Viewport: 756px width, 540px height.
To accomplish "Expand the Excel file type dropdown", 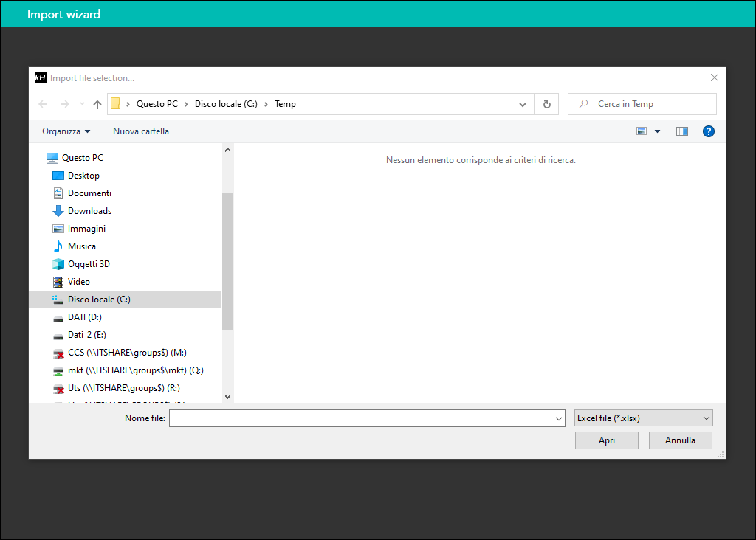I will click(643, 418).
